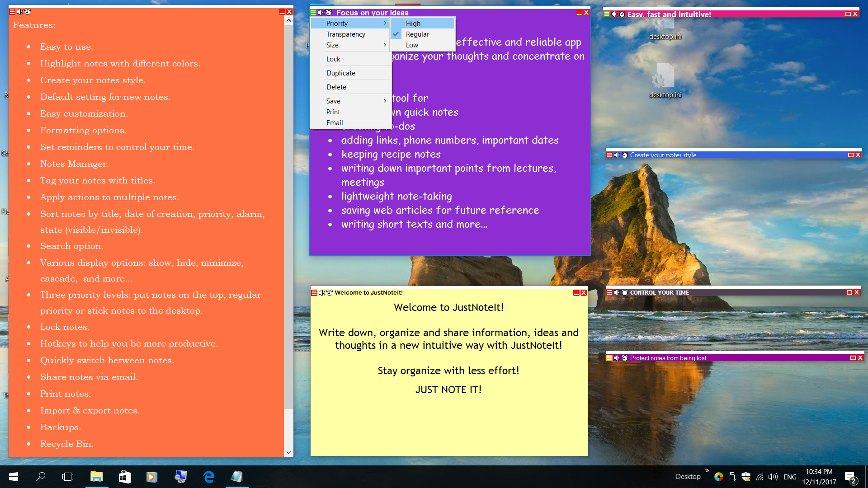Click the Print icon in context menu
The image size is (868, 488).
[333, 112]
